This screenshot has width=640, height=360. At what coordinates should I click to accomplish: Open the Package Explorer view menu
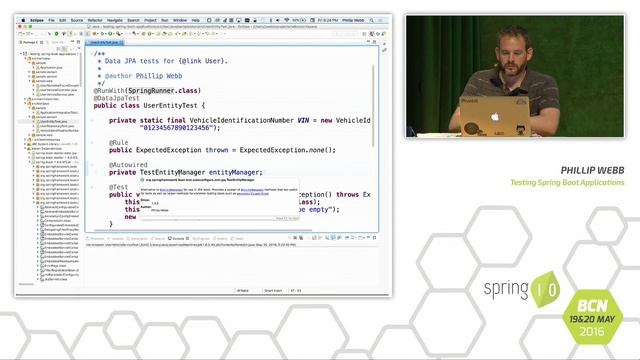coord(79,48)
